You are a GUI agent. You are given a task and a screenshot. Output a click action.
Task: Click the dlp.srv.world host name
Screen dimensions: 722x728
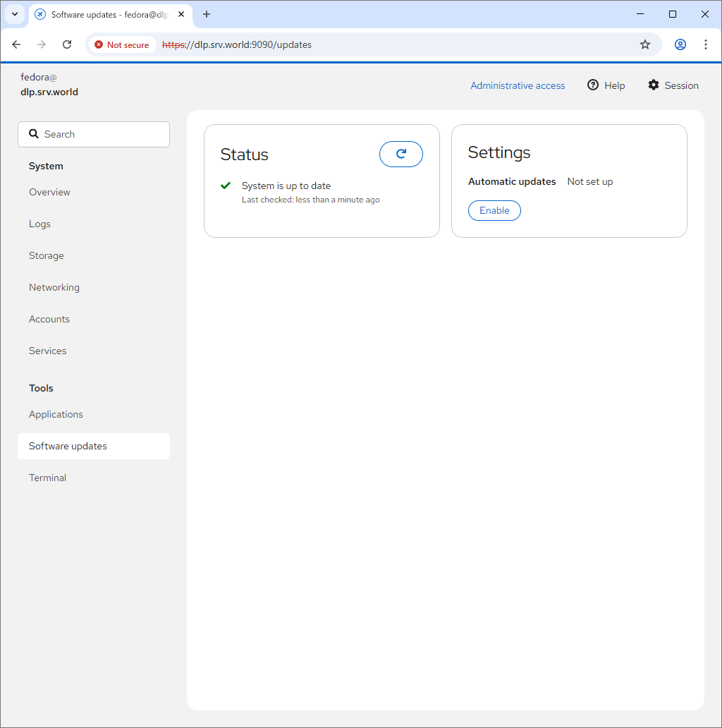coord(49,92)
